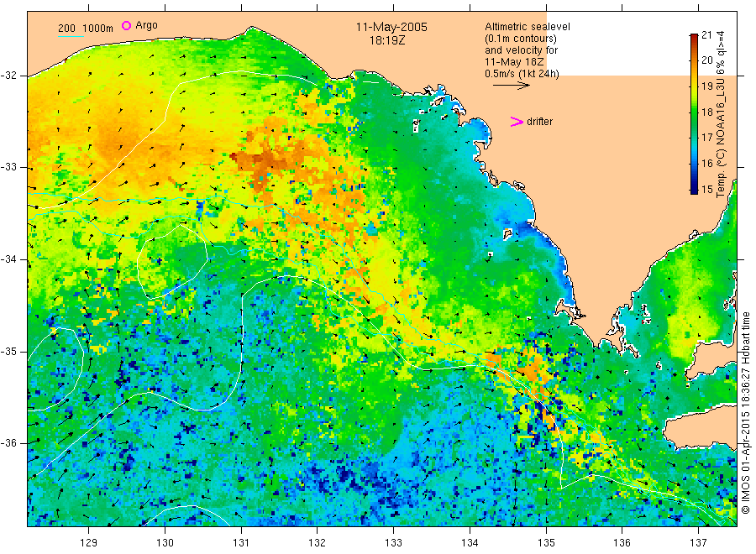The height and width of the screenshot is (554, 756).
Task: Click the longitude label '137'
Action: 698,543
